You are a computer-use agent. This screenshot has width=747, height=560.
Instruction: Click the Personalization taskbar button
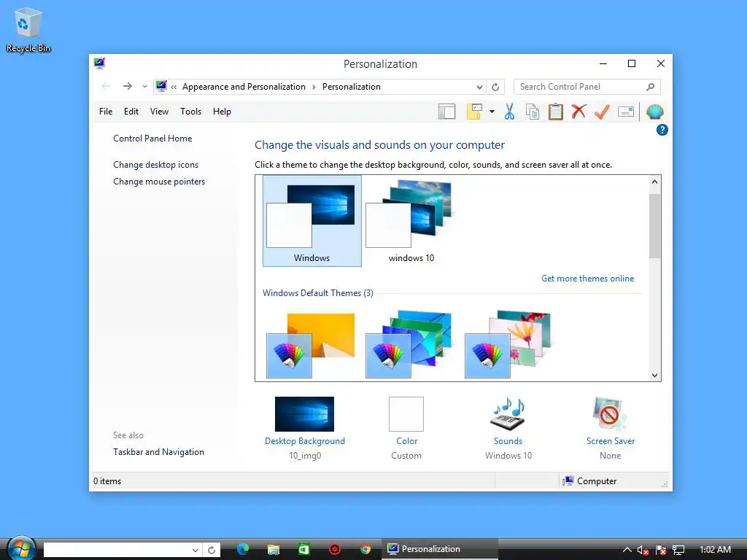(x=440, y=549)
